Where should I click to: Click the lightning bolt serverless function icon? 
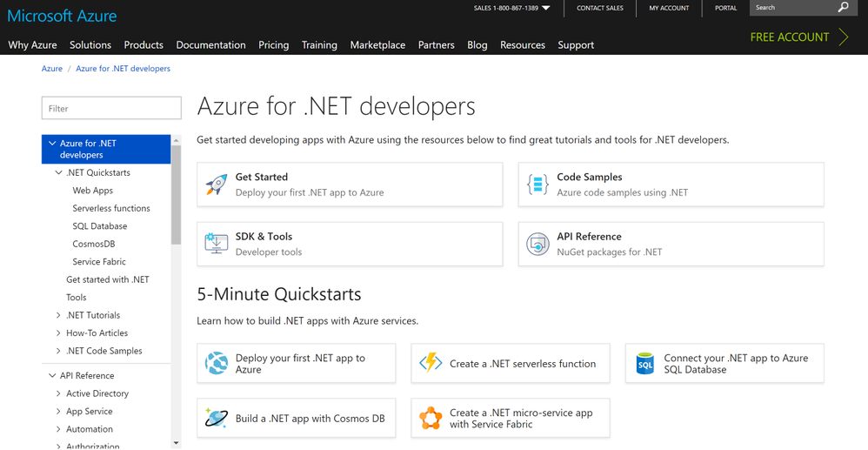(431, 364)
